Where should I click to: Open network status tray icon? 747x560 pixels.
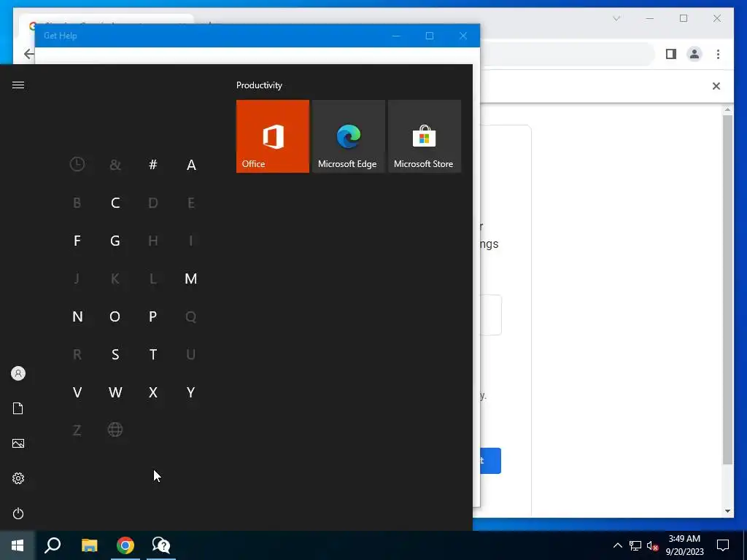(x=635, y=545)
